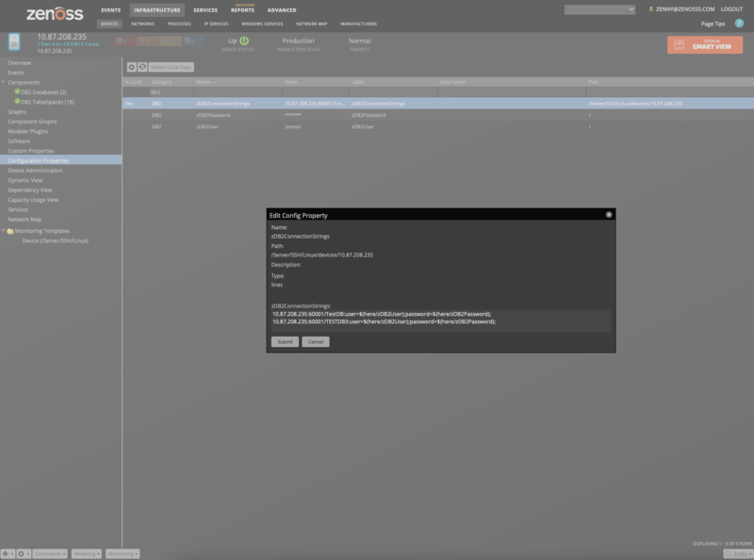
Task: Open the Services top menu
Action: pyautogui.click(x=205, y=10)
